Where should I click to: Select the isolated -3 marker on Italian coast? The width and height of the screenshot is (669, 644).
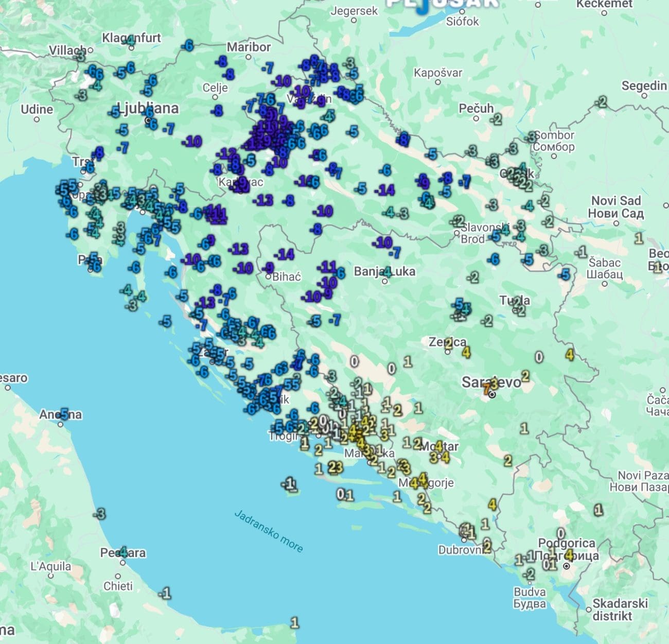100,513
